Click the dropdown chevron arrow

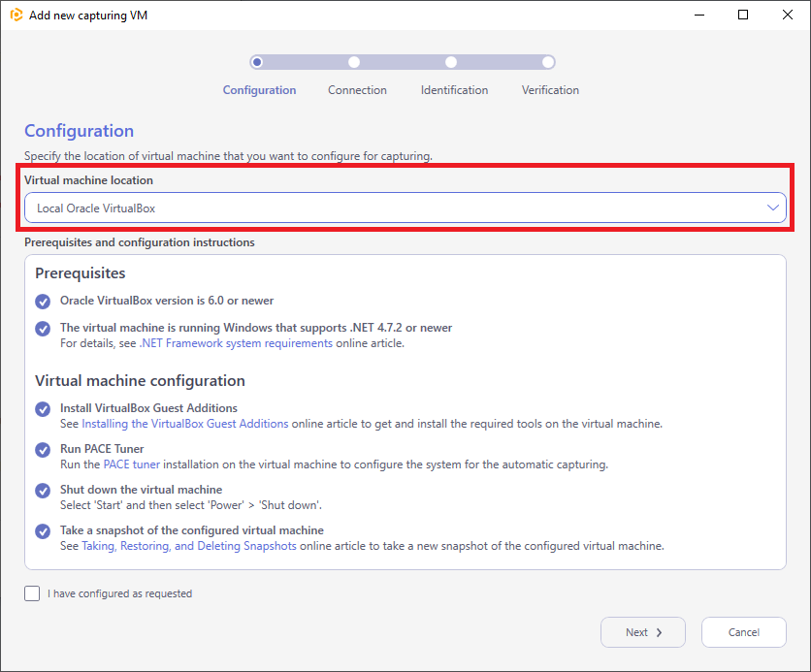773,208
